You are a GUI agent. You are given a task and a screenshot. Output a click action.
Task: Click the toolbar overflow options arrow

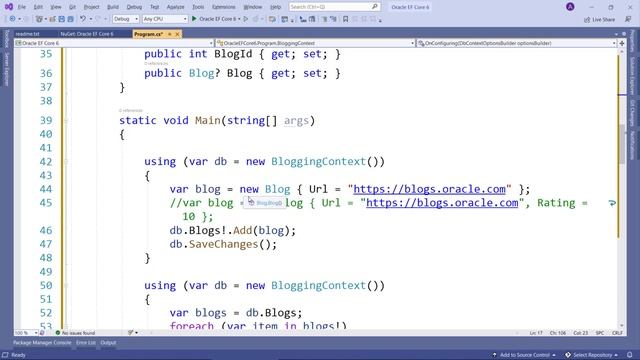(x=380, y=20)
